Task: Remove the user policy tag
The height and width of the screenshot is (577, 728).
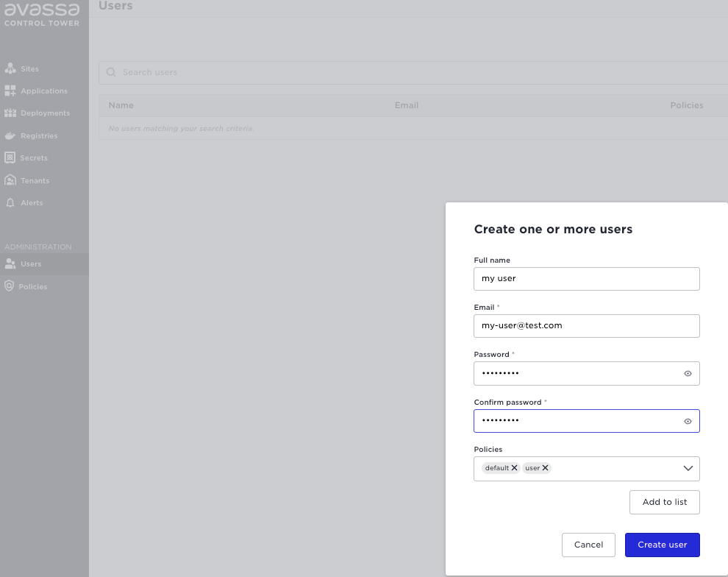Action: (x=545, y=468)
